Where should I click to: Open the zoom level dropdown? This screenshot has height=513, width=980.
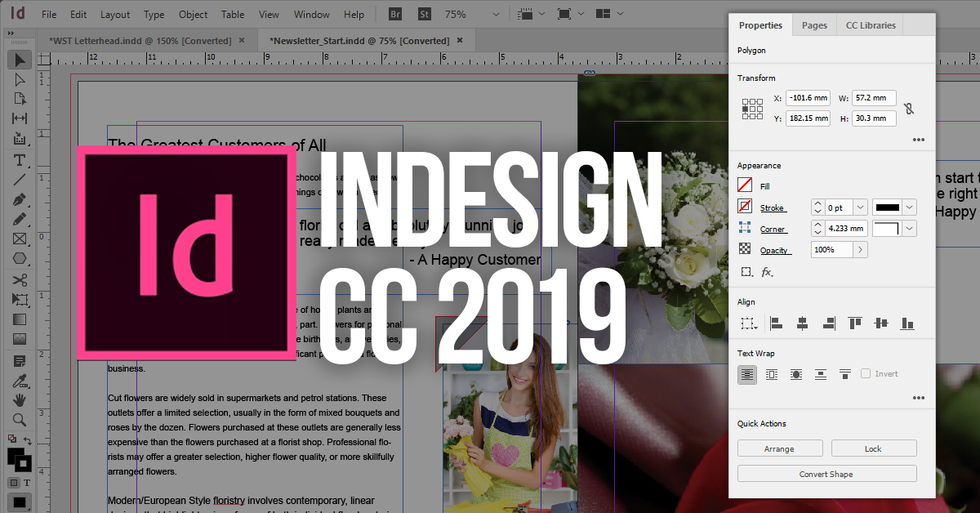pos(494,14)
